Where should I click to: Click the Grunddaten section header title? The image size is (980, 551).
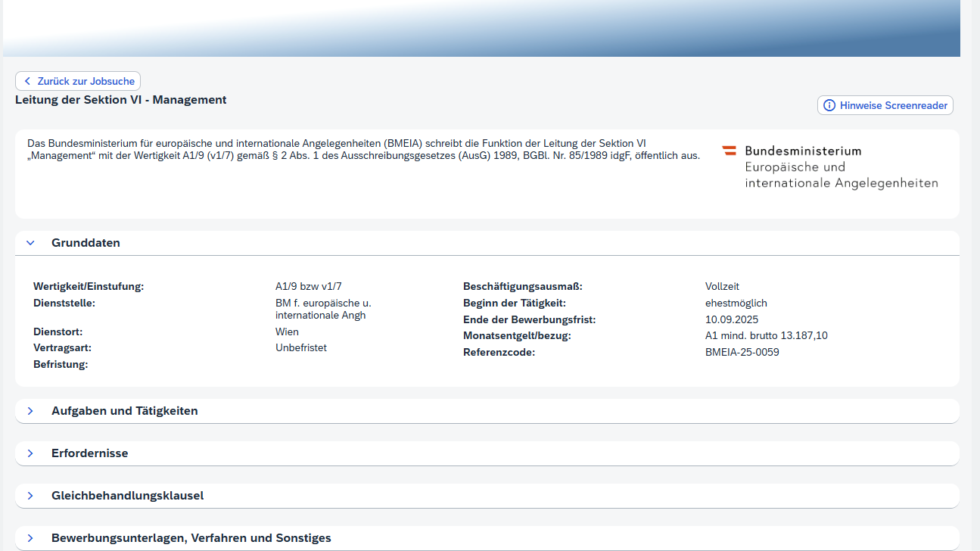click(86, 243)
